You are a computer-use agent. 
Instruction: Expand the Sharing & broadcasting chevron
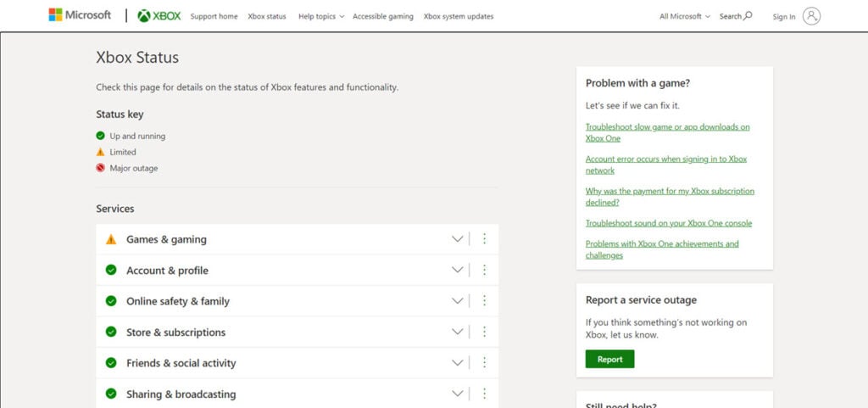point(457,394)
